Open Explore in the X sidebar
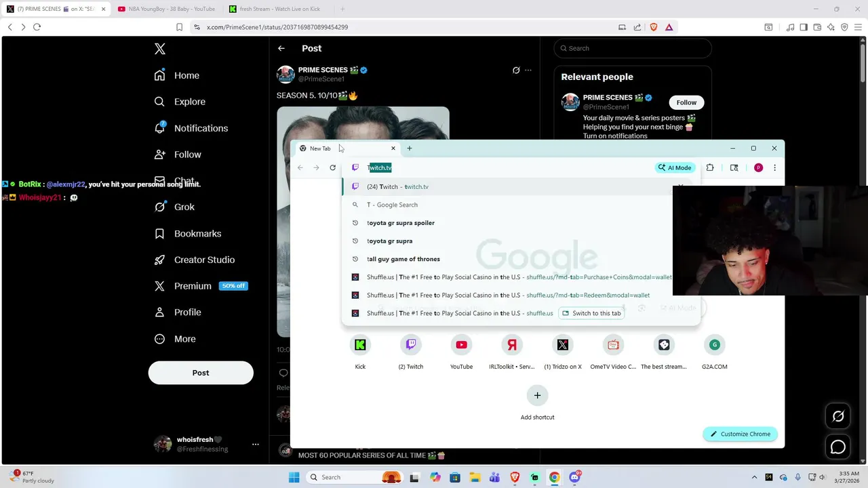868x488 pixels. (x=180, y=102)
